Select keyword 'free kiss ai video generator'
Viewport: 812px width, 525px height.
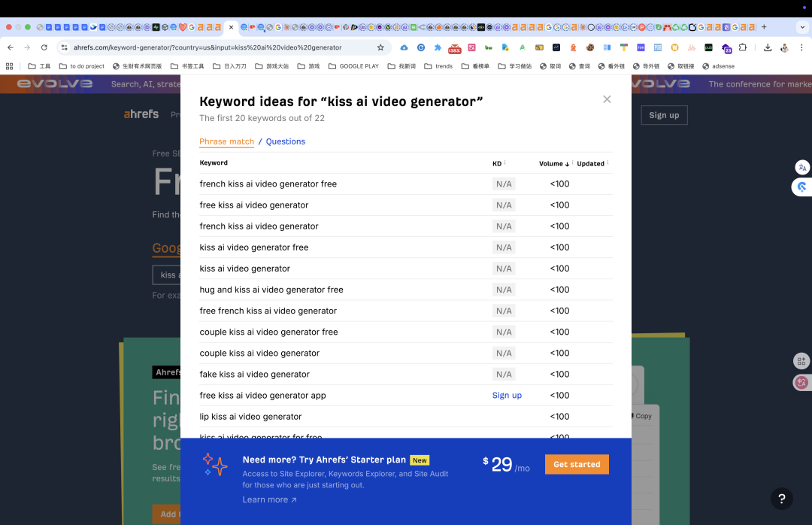[254, 205]
